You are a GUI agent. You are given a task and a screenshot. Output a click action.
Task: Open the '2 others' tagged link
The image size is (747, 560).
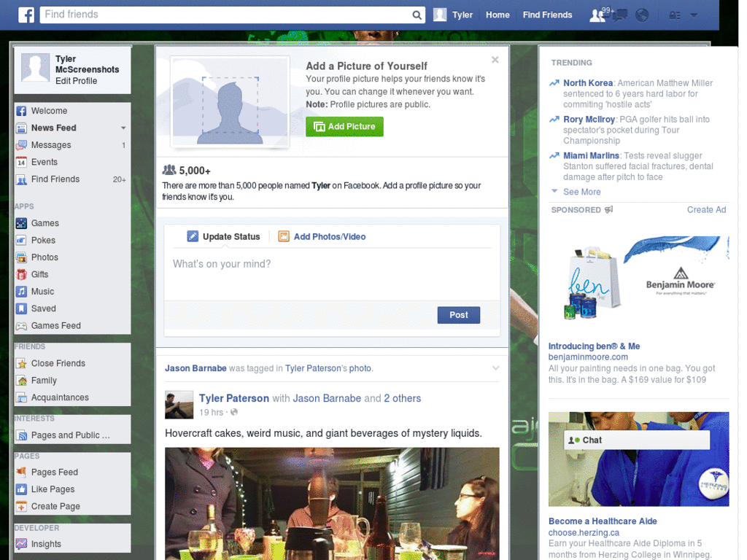[403, 399]
